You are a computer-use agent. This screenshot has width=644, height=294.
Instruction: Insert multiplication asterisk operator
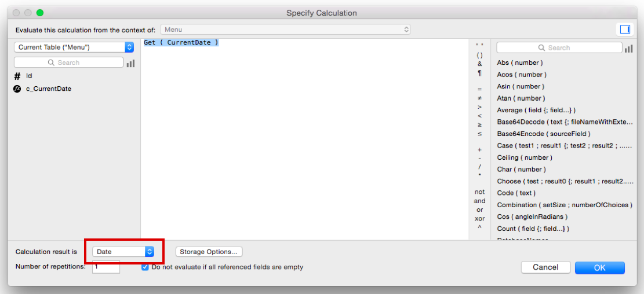pos(479,175)
